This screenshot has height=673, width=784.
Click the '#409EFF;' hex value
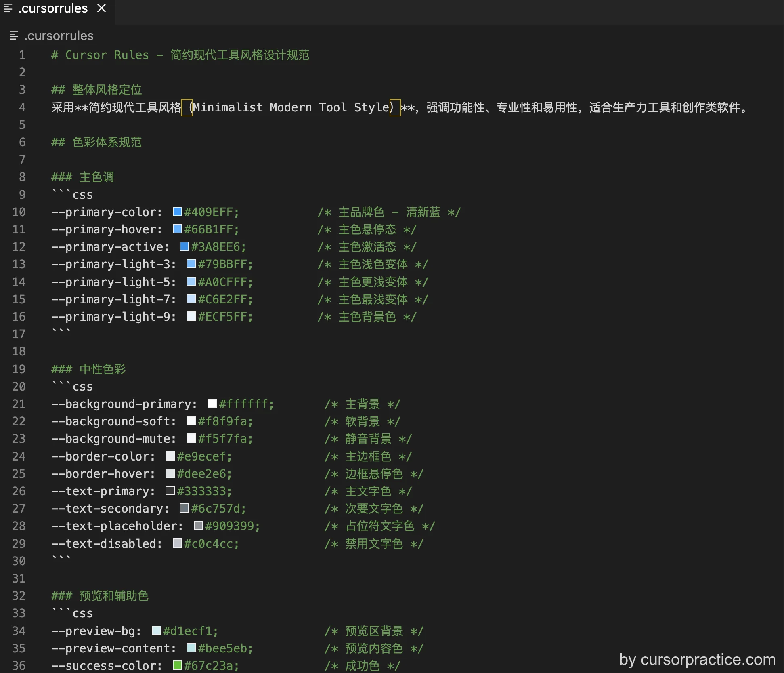point(212,212)
